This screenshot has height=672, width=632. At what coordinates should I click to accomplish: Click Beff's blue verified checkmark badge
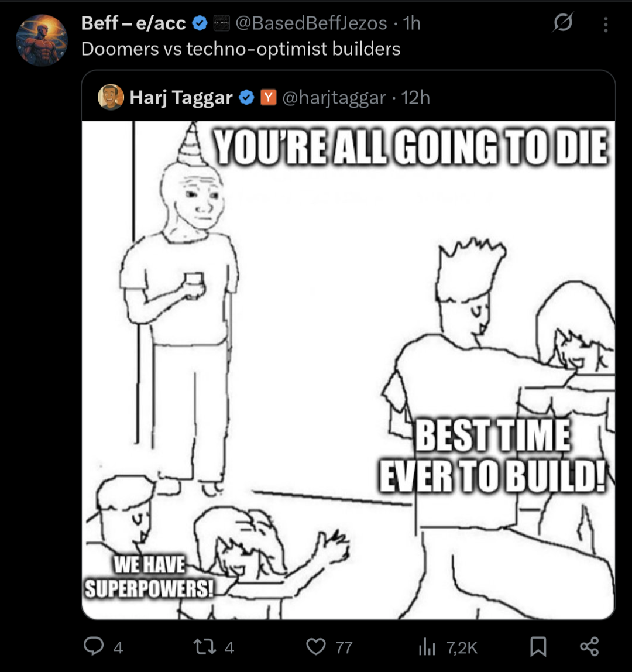(200, 23)
